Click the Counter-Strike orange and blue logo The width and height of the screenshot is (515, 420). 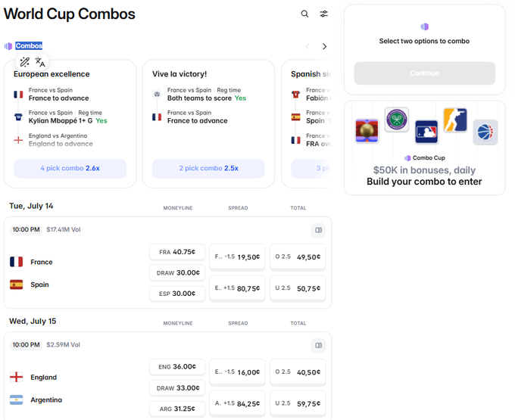[455, 120]
